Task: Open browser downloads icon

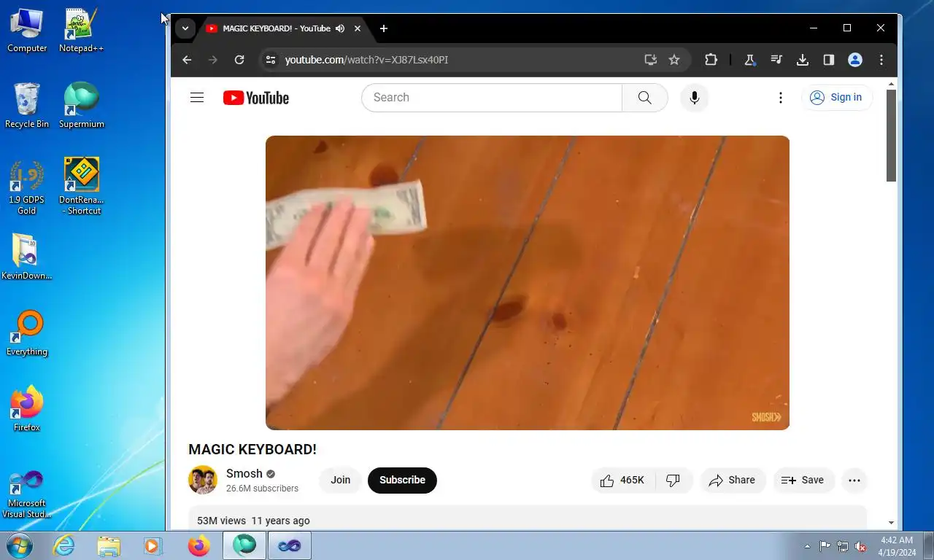Action: click(803, 60)
